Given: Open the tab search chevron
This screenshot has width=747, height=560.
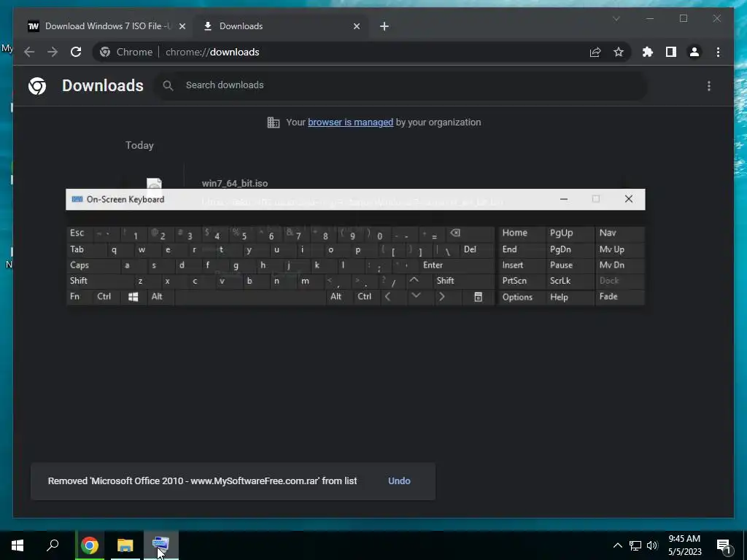Looking at the screenshot, I should tap(616, 18).
